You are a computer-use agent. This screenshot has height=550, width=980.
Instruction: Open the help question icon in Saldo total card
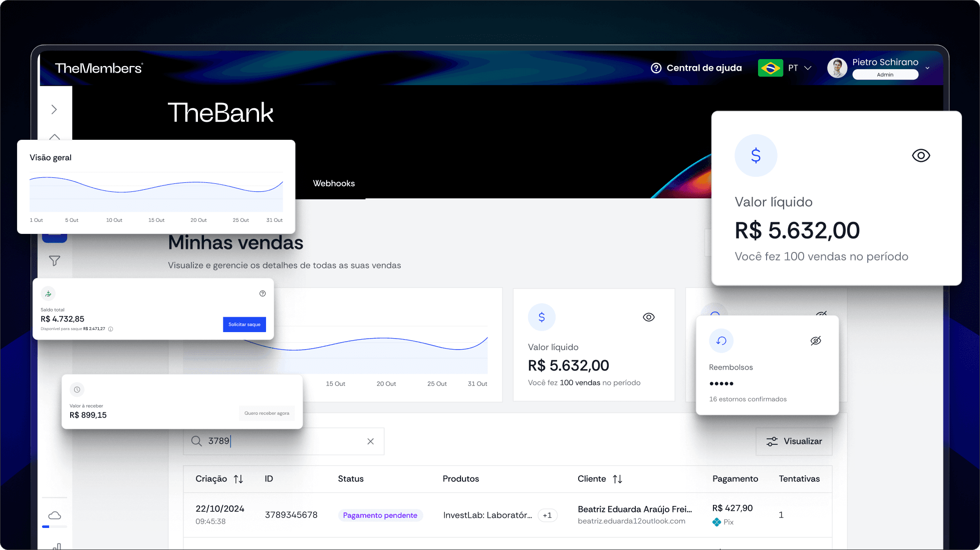click(x=263, y=294)
